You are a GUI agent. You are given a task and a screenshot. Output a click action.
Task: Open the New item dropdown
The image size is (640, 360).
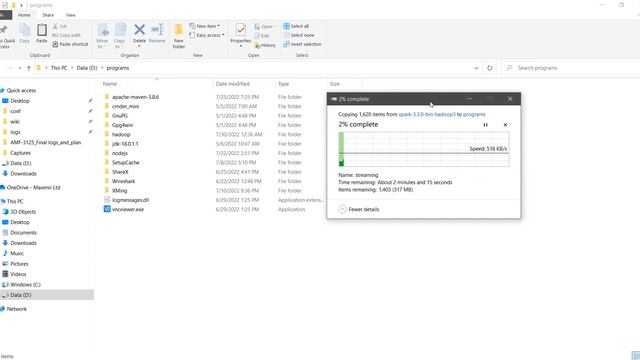[x=205, y=26]
